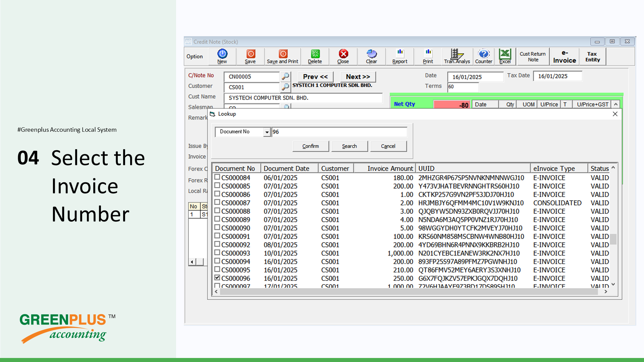Sort by Invoice Amount column header

(x=384, y=168)
